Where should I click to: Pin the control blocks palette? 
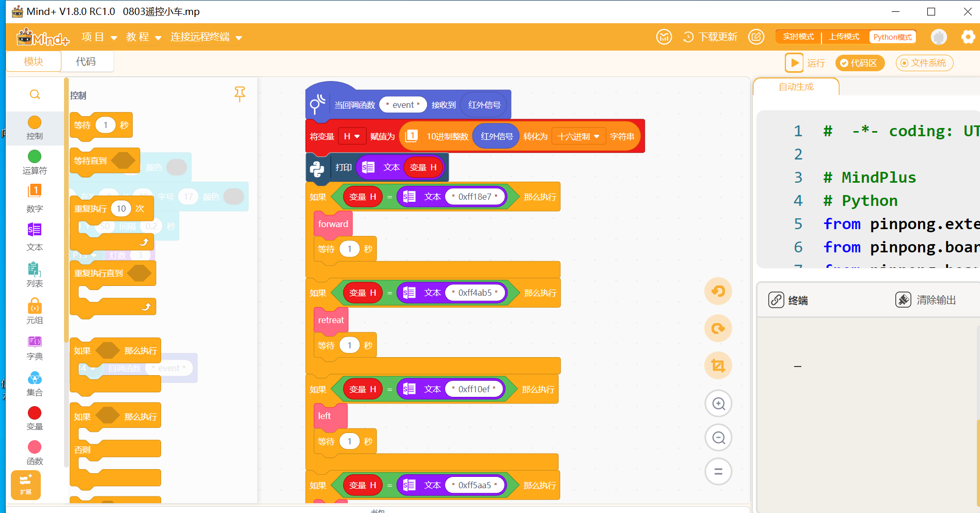240,94
